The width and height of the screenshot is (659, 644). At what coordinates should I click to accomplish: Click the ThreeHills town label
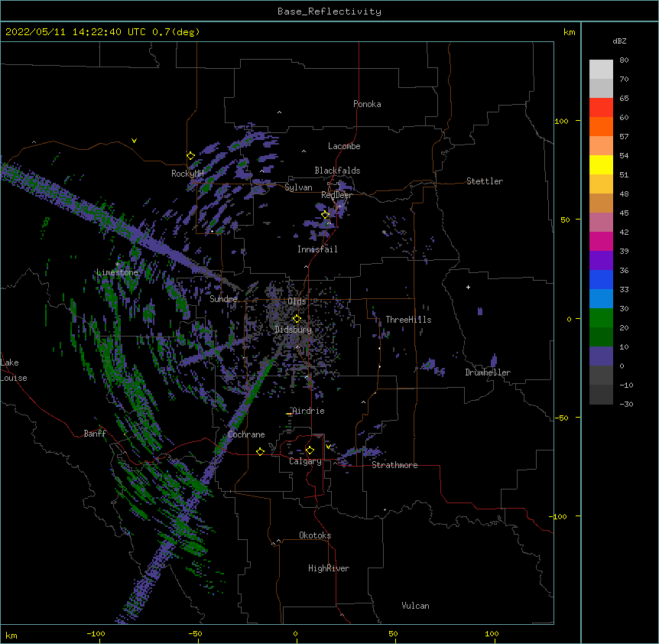point(408,320)
